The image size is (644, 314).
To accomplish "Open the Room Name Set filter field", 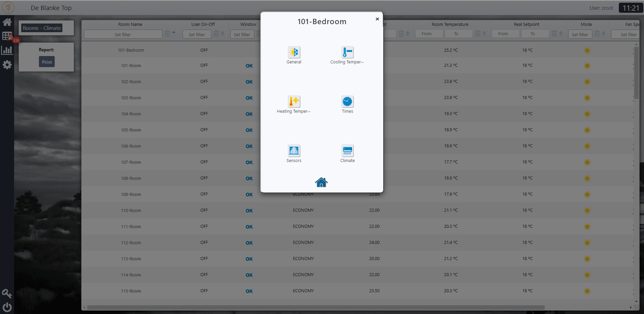I will 123,34.
